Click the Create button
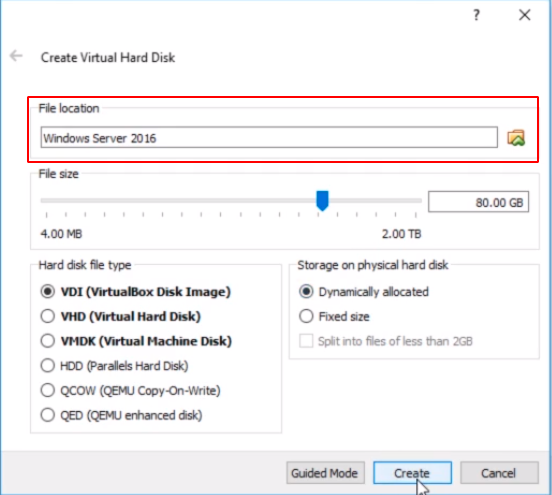 pos(412,473)
